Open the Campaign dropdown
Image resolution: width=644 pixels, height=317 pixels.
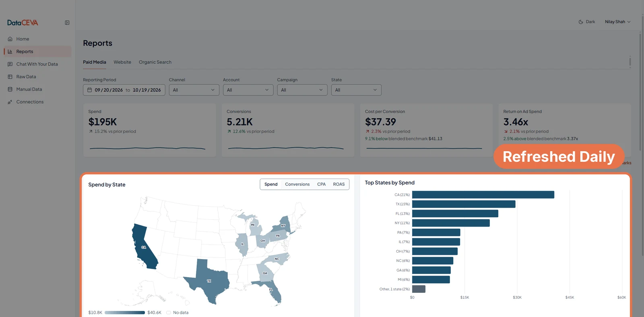(302, 90)
